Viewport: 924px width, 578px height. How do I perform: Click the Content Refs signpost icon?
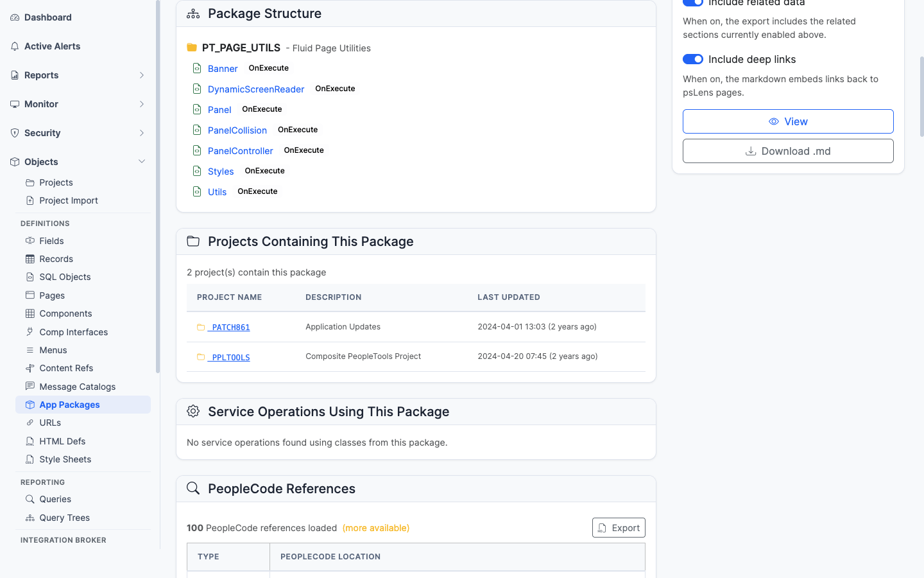coord(30,368)
